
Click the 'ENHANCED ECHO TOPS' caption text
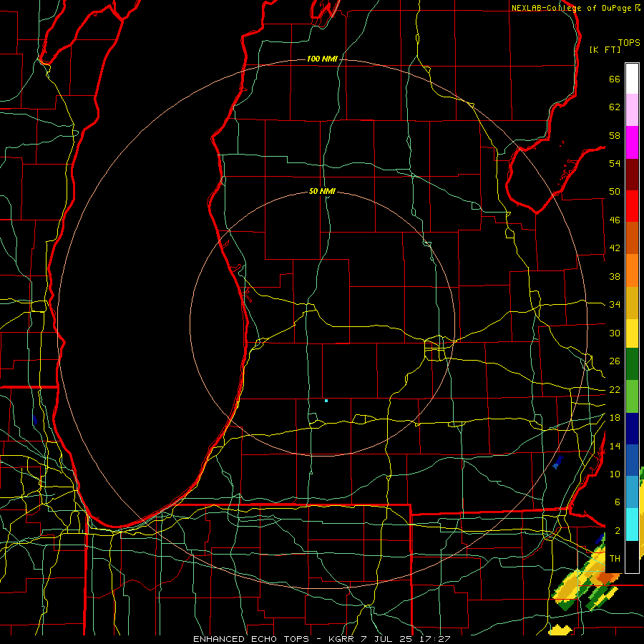click(251, 639)
